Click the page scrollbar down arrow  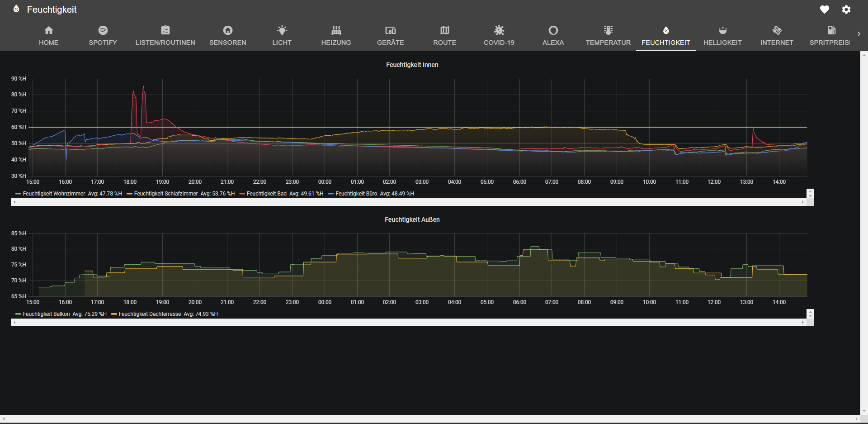[864, 411]
